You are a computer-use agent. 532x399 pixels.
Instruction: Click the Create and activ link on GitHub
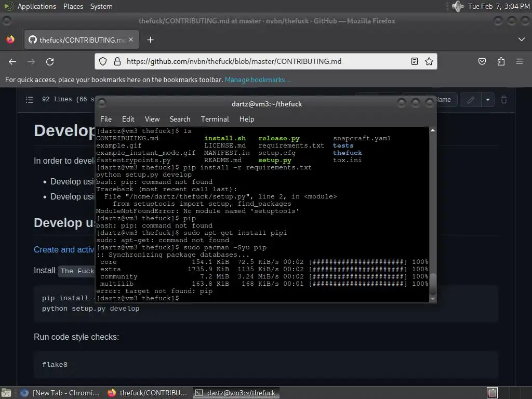click(x=64, y=249)
